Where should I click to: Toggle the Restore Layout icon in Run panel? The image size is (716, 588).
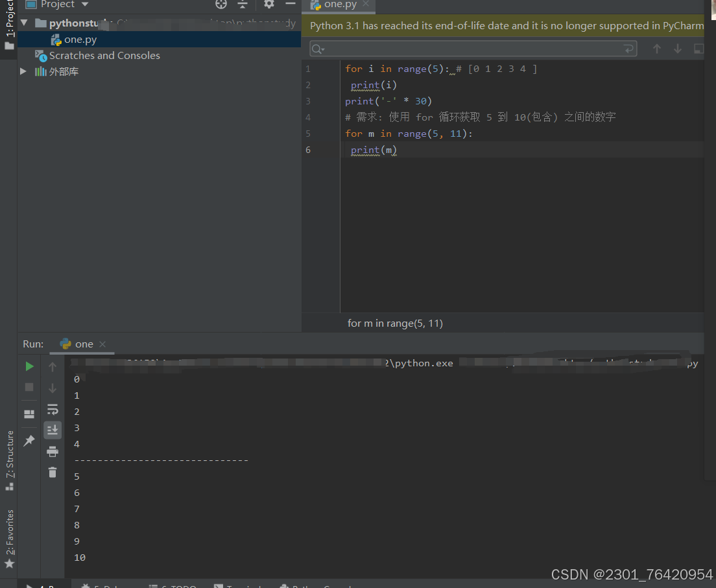[29, 414]
